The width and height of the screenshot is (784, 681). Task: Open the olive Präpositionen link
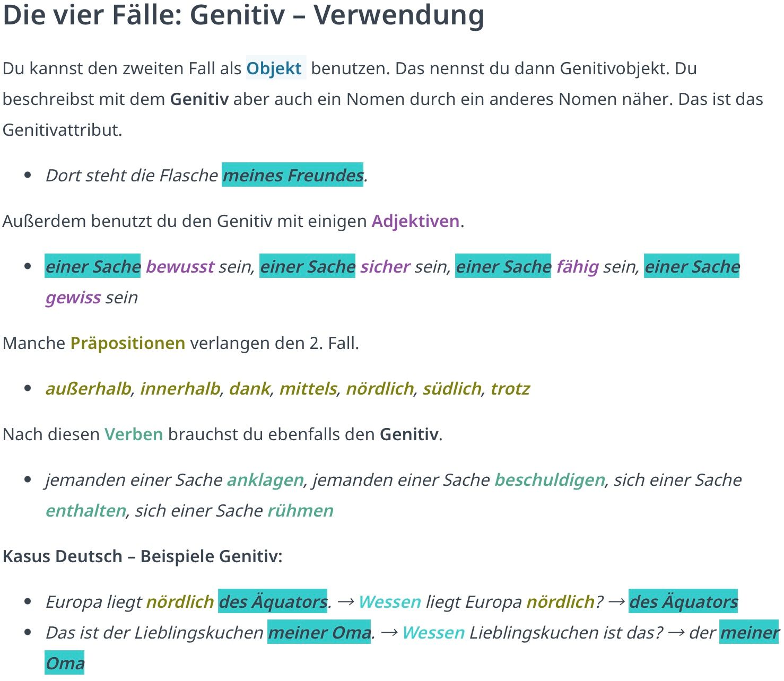pos(128,343)
